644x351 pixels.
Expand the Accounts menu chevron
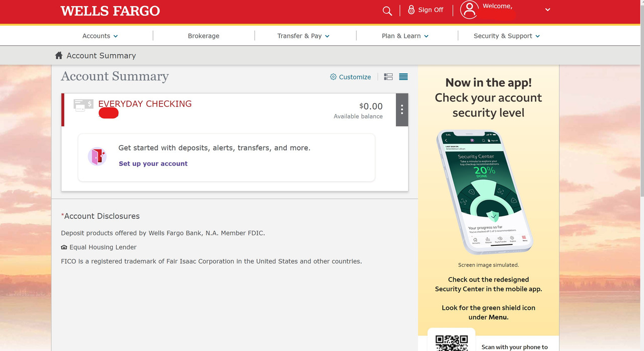pos(116,36)
